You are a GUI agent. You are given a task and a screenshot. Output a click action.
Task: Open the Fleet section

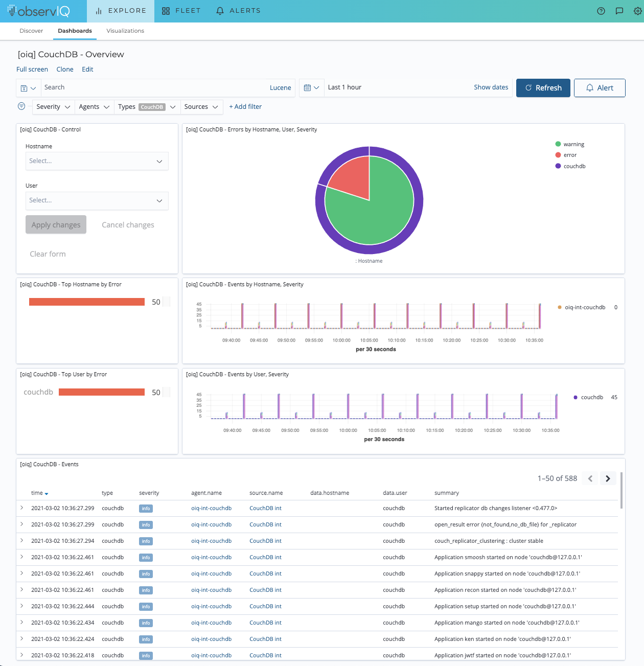[x=181, y=11]
